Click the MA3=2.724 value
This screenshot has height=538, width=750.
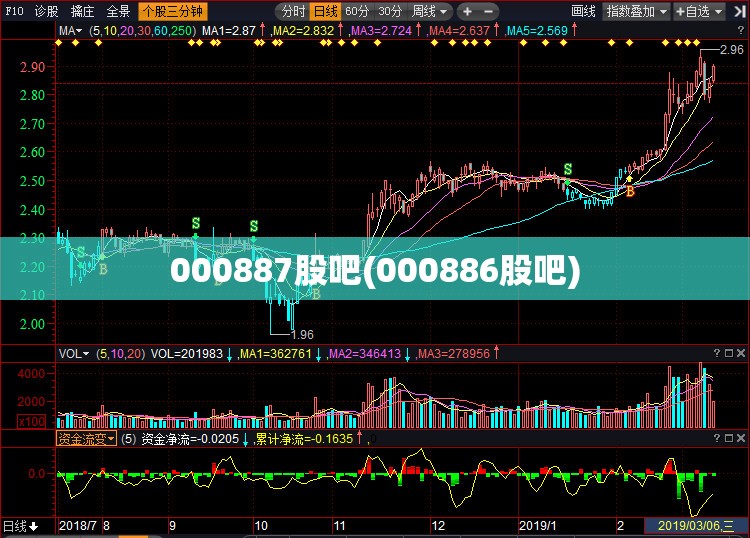click(382, 31)
